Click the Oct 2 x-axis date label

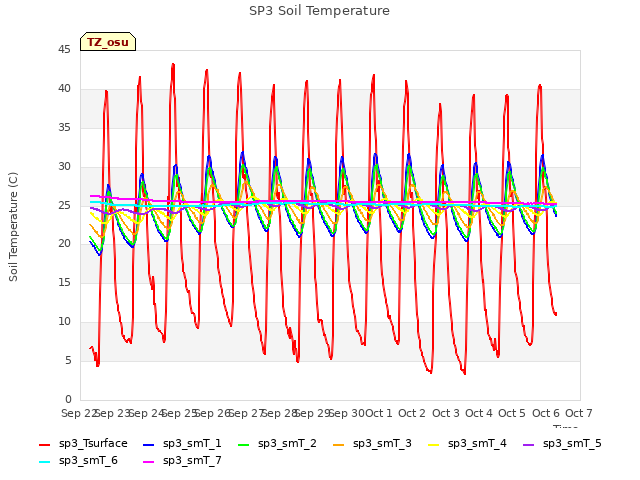coord(412,413)
